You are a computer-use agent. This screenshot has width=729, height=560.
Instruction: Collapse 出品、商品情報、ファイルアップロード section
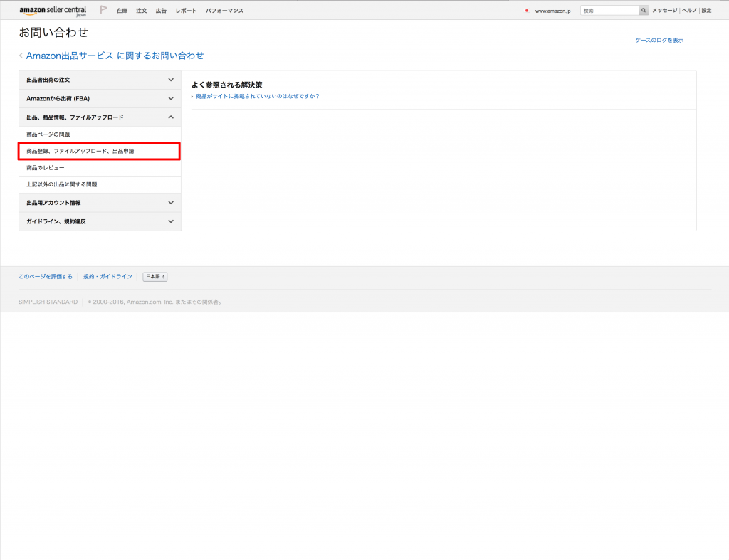tap(100, 117)
